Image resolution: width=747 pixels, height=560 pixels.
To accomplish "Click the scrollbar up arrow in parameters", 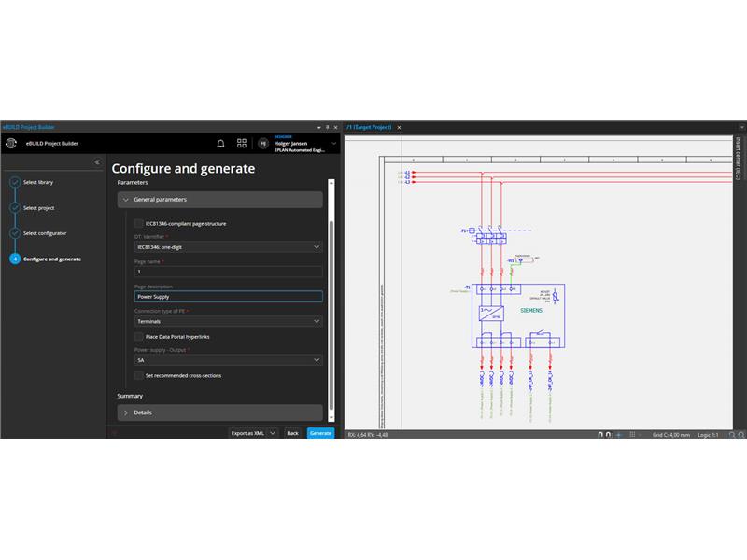I will point(331,183).
